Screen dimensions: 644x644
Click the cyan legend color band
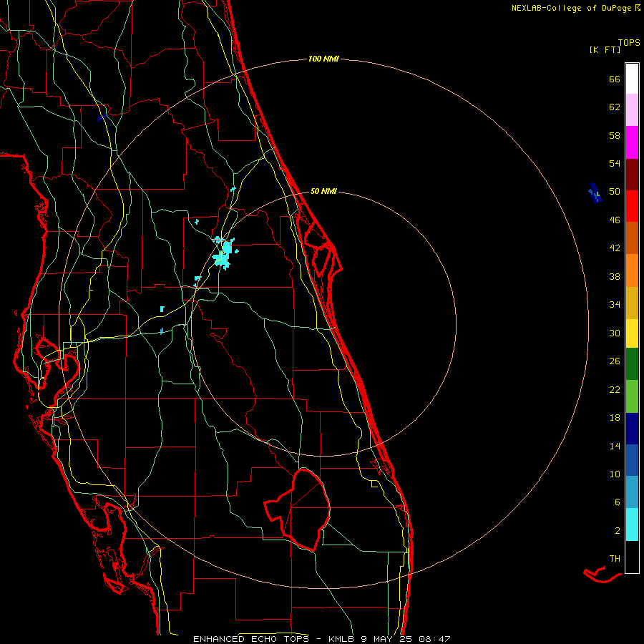(x=632, y=525)
